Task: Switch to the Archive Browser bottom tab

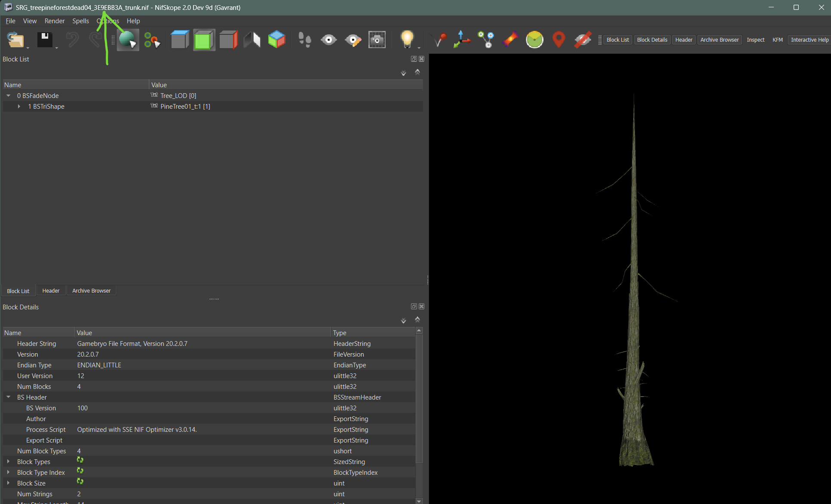Action: 91,291
